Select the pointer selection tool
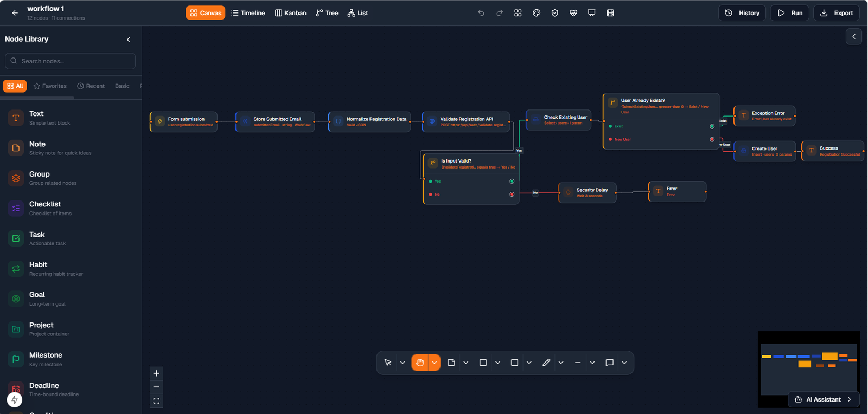This screenshot has height=414, width=868. (x=388, y=363)
